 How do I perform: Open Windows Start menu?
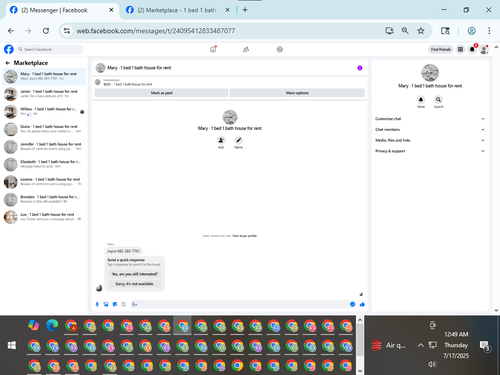12,345
